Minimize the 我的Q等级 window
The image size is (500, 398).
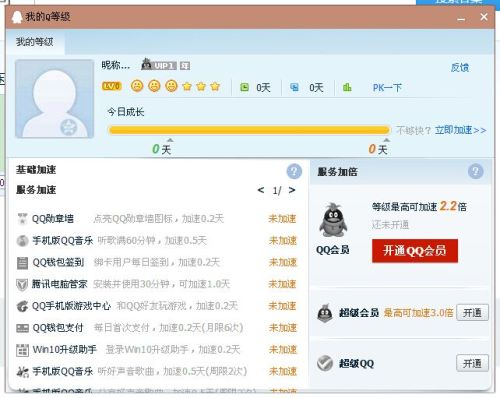461,19
